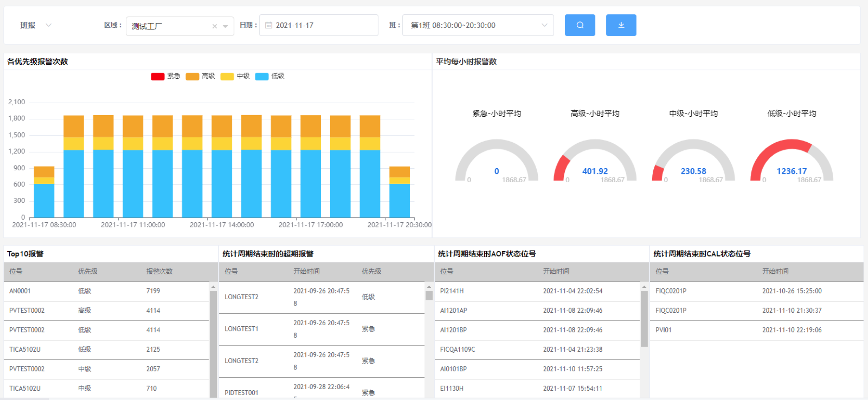This screenshot has height=400, width=868.
Task: Click the 中级-小时平均 gauge value 230.58
Action: (x=693, y=171)
